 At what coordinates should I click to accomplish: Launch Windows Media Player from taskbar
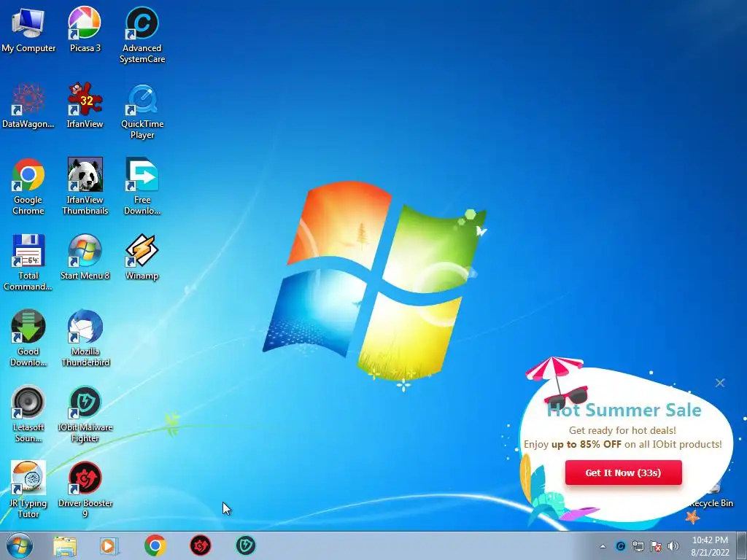(x=109, y=545)
